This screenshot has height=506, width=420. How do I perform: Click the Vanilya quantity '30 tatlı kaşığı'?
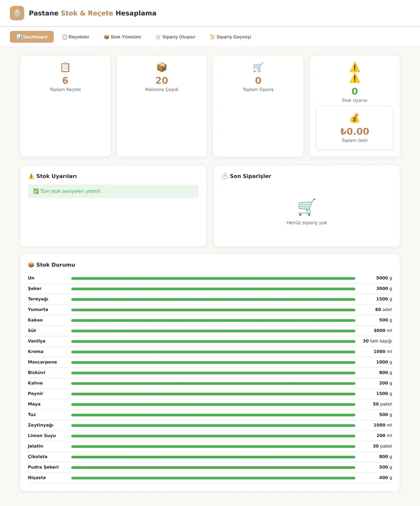[377, 341]
